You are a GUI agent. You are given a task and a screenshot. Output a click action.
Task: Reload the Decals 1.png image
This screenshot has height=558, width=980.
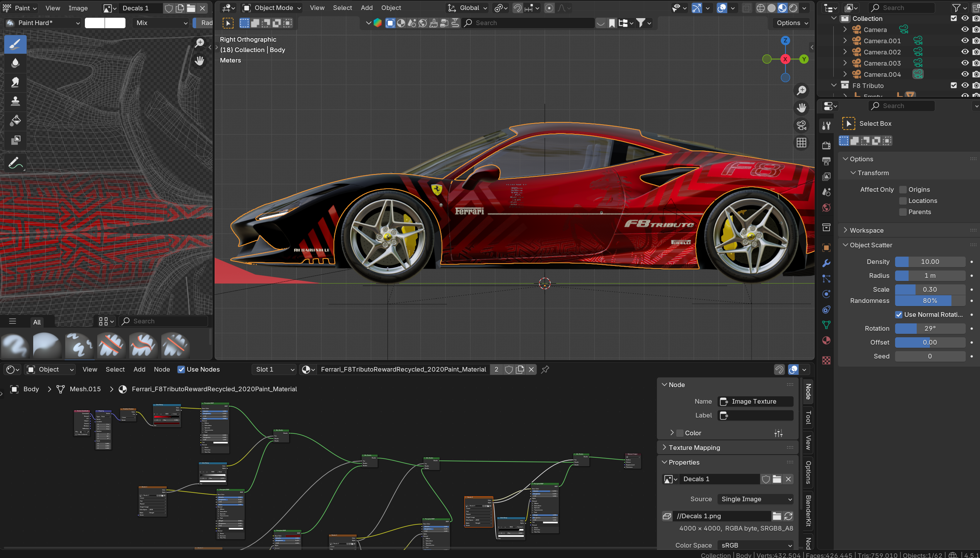point(789,516)
